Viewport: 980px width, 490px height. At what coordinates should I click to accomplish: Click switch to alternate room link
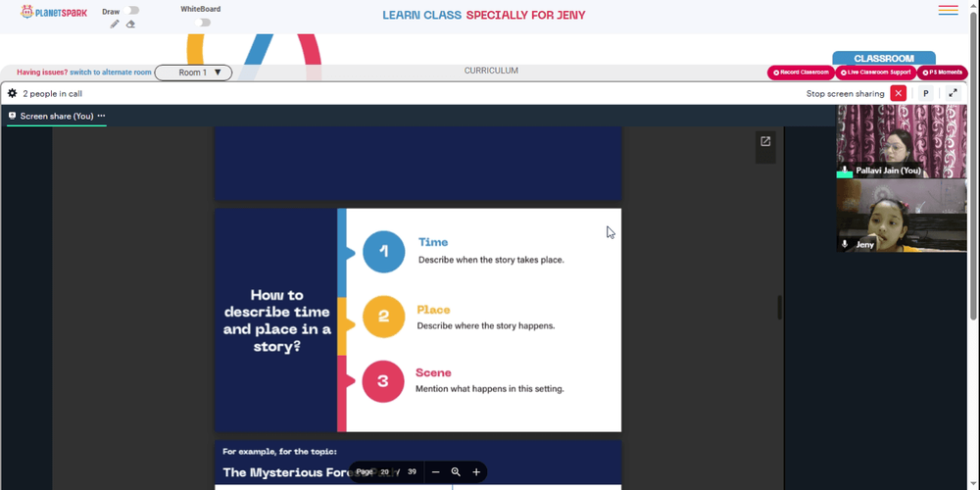(111, 73)
